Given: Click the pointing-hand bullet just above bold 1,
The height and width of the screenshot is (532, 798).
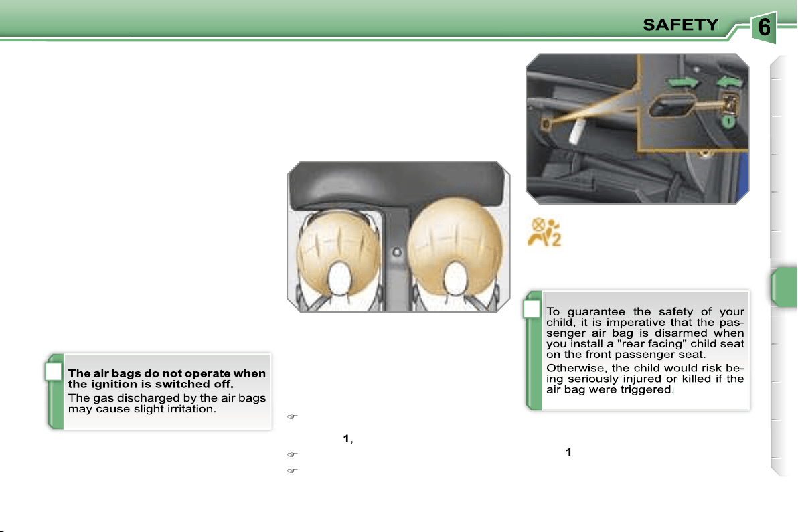Looking at the screenshot, I should coord(292,416).
